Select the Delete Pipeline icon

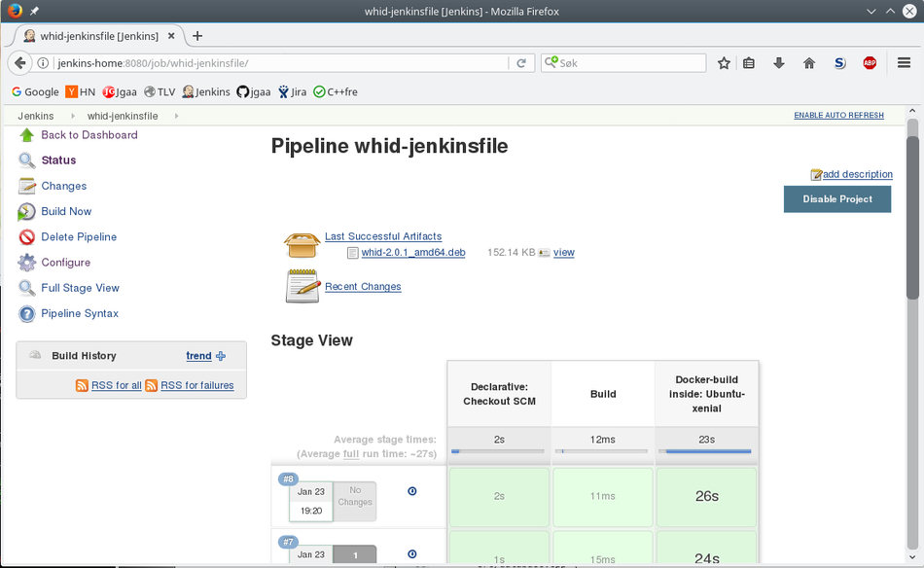(27, 236)
